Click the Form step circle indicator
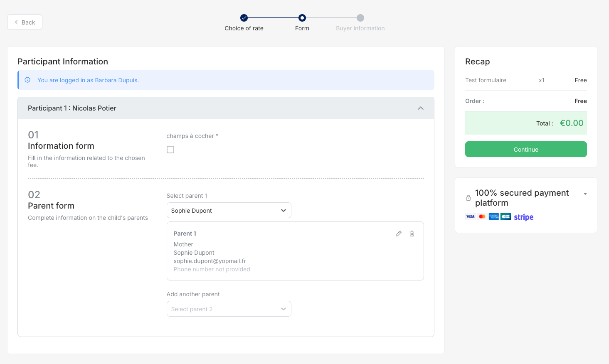The width and height of the screenshot is (609, 364). pos(302,18)
